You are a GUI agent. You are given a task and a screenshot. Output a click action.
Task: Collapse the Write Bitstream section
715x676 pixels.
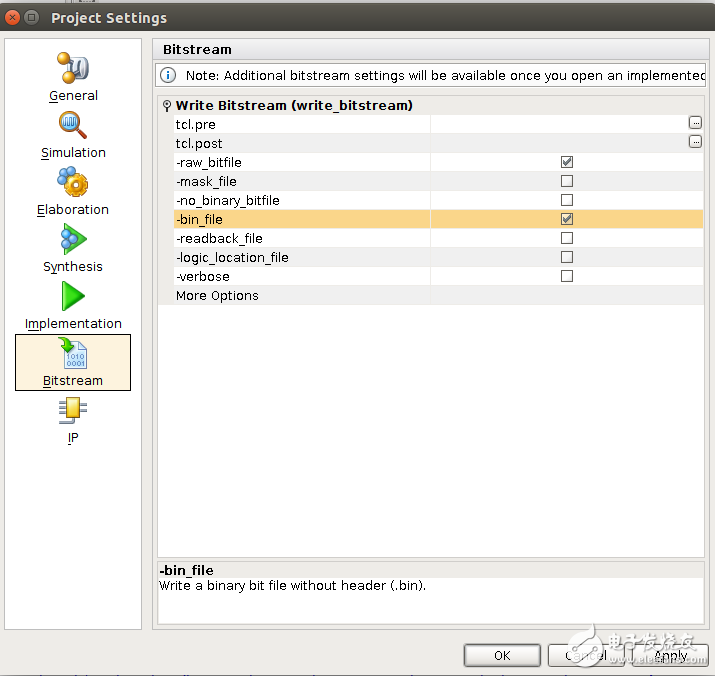click(x=167, y=106)
